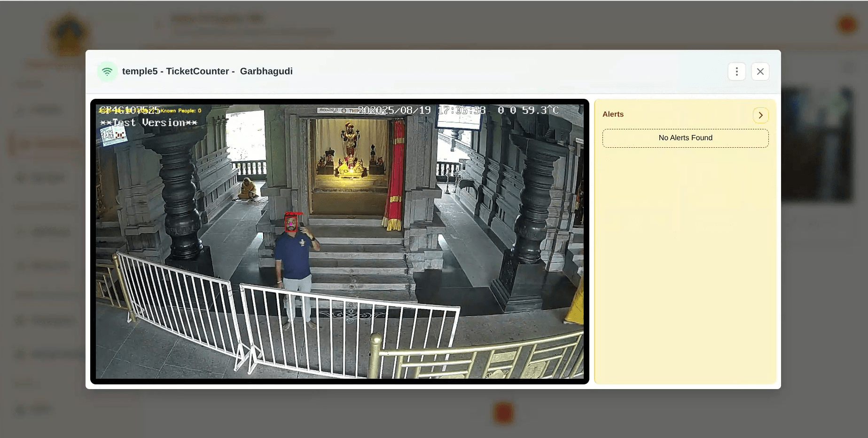Click the illuminated deity shrine in video
The width and height of the screenshot is (868, 438).
[350, 151]
